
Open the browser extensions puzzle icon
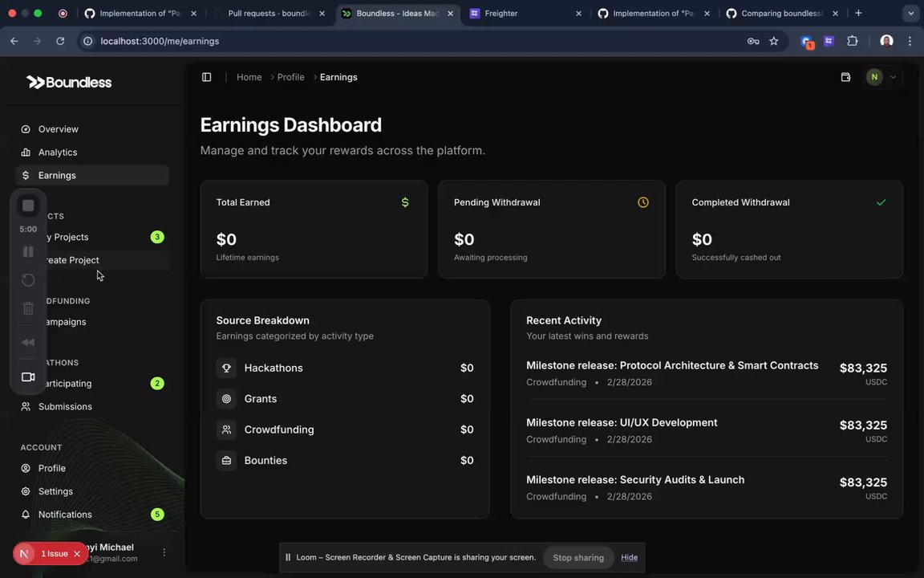(x=852, y=41)
